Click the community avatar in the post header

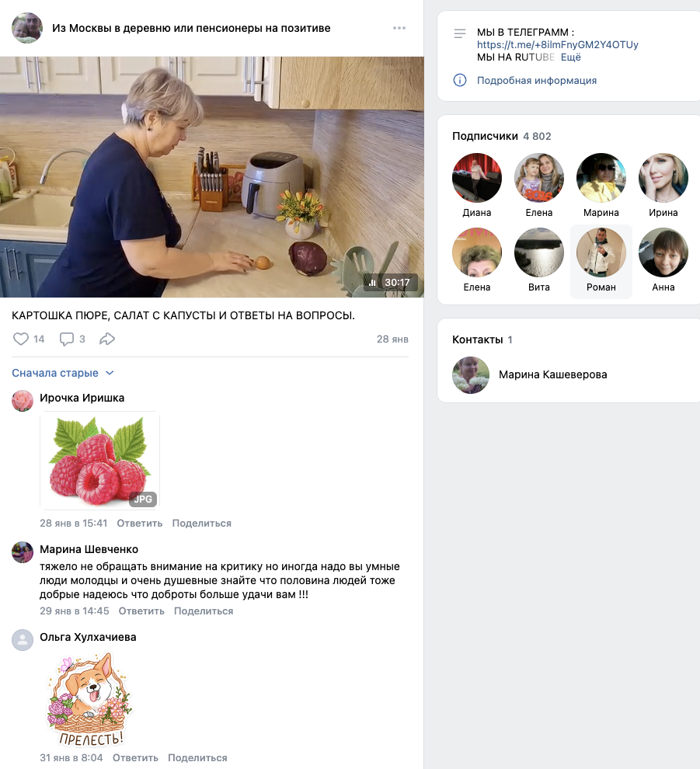(x=27, y=28)
